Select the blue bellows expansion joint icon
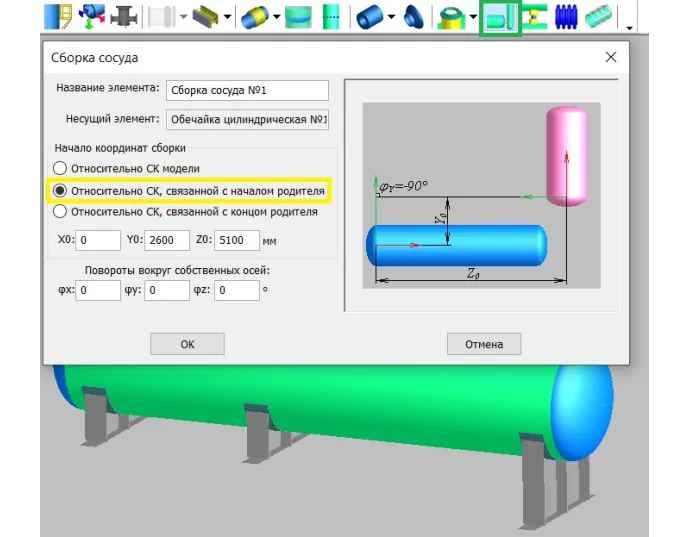688x537 pixels. click(568, 17)
